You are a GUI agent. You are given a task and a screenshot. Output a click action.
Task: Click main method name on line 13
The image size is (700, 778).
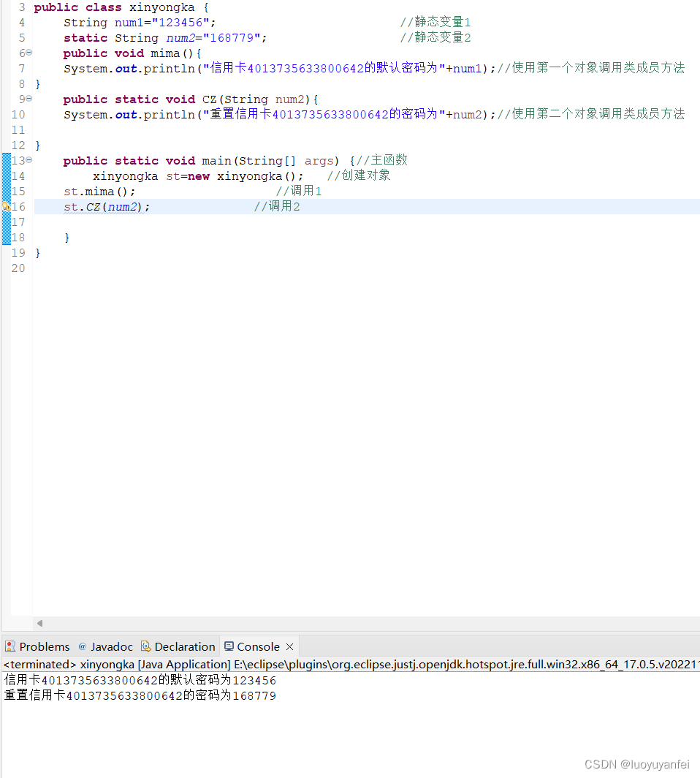pos(216,162)
